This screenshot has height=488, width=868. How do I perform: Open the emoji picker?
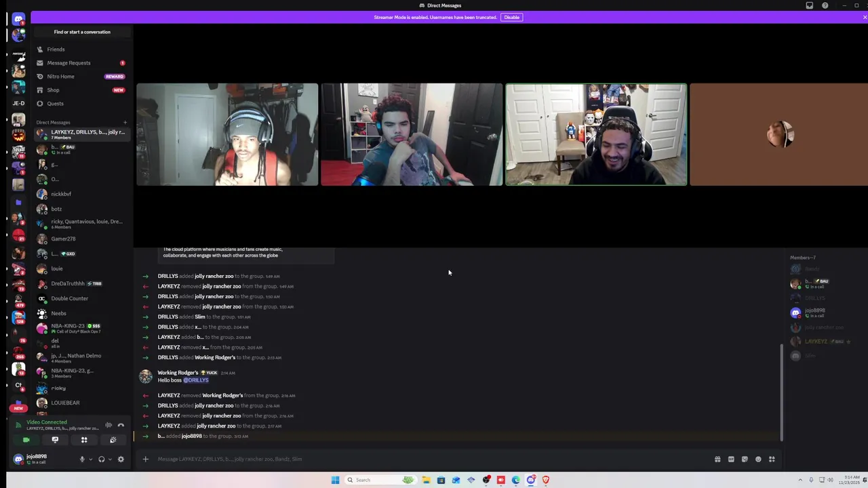758,459
